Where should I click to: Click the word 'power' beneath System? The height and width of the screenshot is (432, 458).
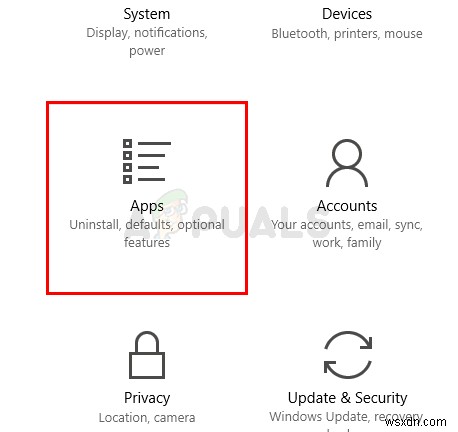[147, 51]
